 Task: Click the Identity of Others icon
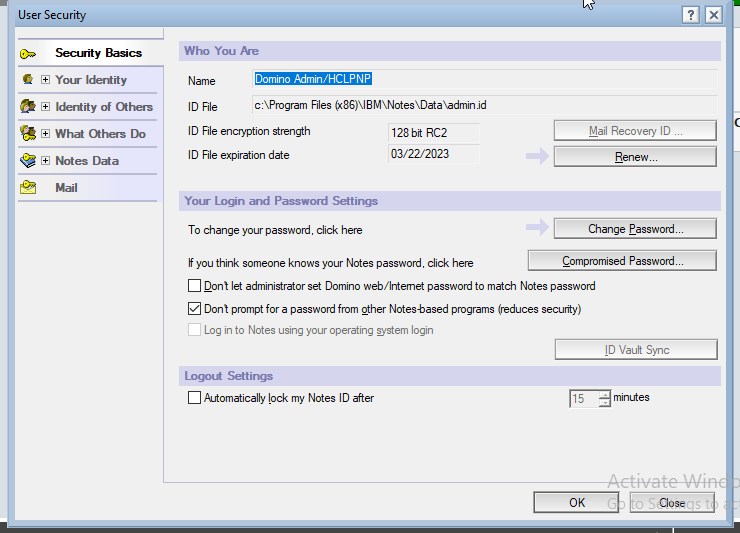coord(28,107)
